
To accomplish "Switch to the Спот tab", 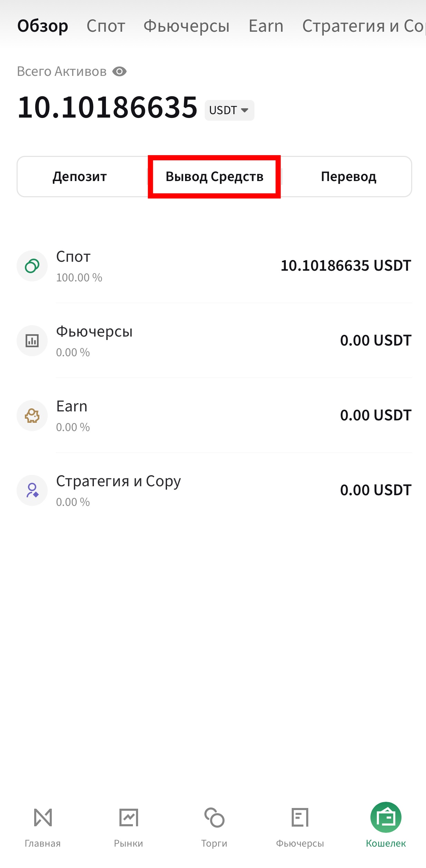I will [106, 26].
